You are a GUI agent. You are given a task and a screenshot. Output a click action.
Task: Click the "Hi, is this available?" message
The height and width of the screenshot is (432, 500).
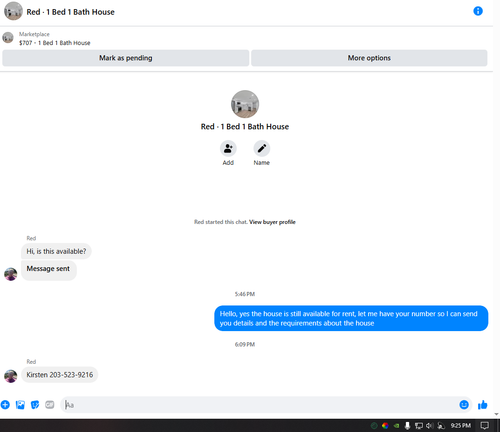point(56,251)
